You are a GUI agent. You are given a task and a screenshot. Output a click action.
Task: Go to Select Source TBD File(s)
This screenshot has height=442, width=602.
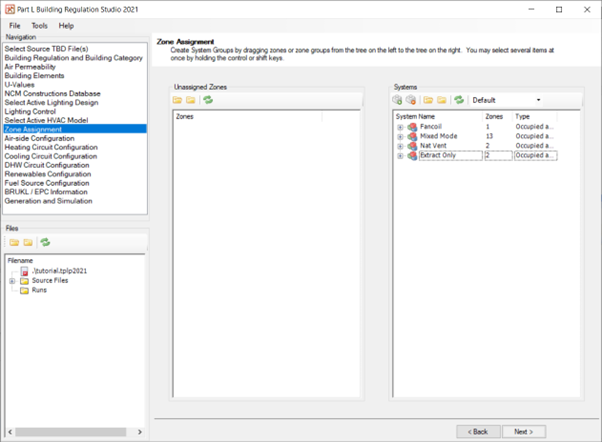[x=75, y=49]
